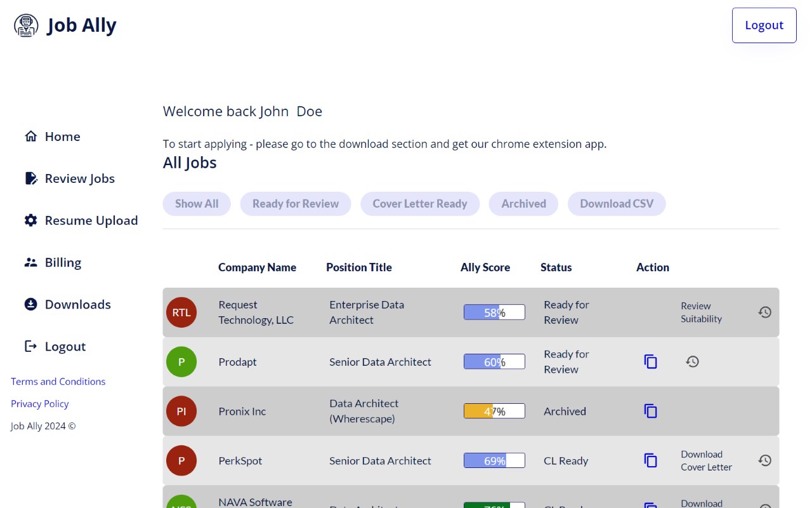Viewport: 812px width, 508px height.
Task: Copy the Pronix Inc job entry
Action: 651,411
